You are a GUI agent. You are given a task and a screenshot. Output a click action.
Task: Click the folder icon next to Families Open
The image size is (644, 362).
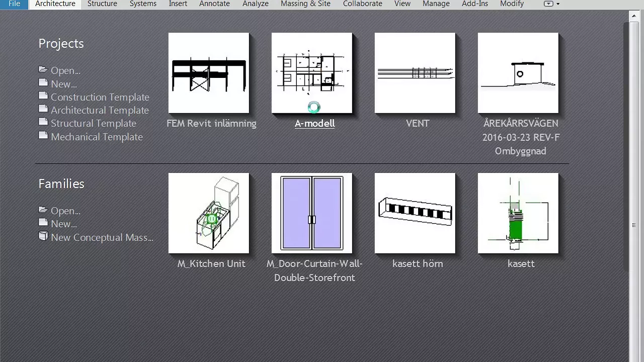[x=43, y=210]
